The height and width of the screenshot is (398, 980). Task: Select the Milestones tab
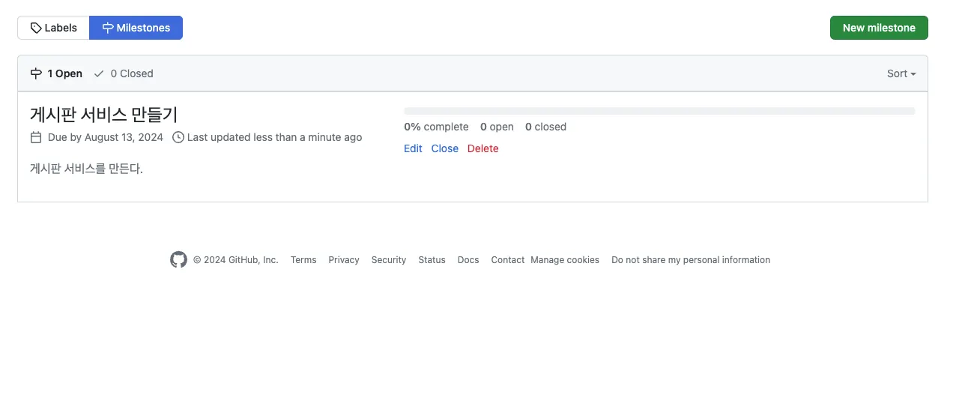pyautogui.click(x=136, y=28)
